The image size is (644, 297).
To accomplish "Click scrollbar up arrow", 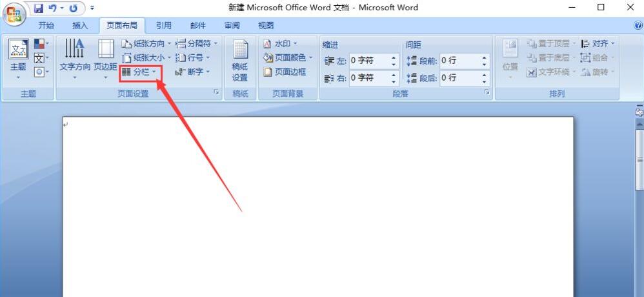I will click(x=639, y=123).
